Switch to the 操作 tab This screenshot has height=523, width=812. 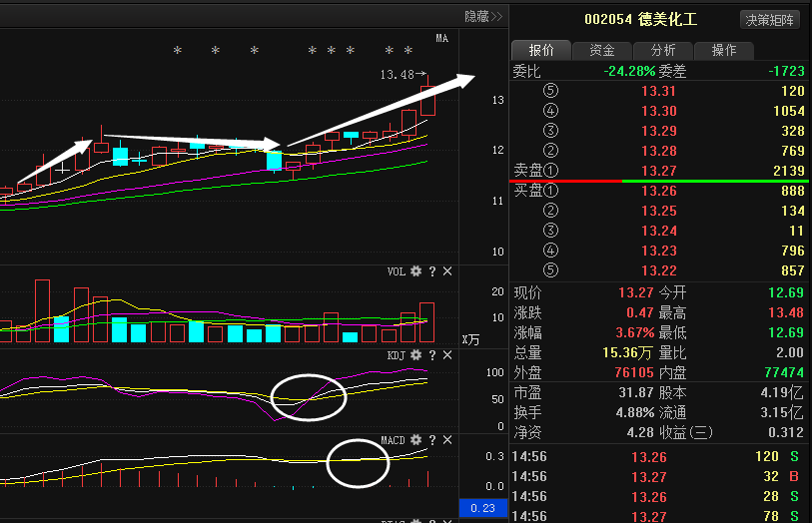723,50
